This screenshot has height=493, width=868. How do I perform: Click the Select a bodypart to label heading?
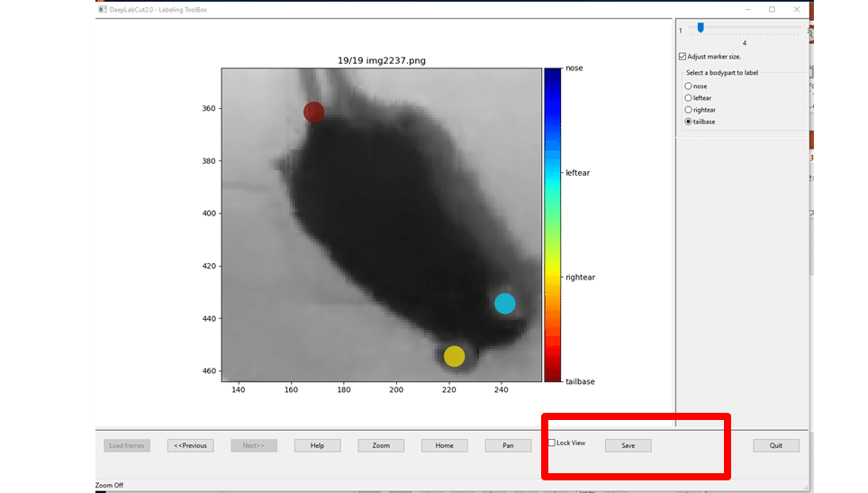click(722, 73)
